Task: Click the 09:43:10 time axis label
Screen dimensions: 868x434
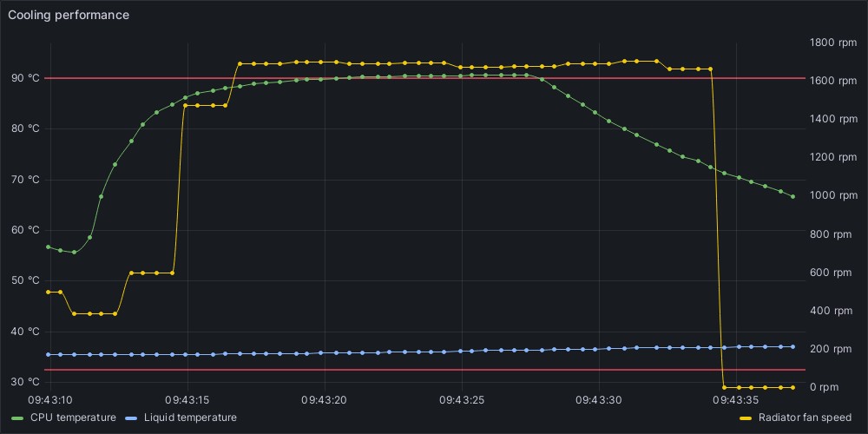Action: (50, 400)
